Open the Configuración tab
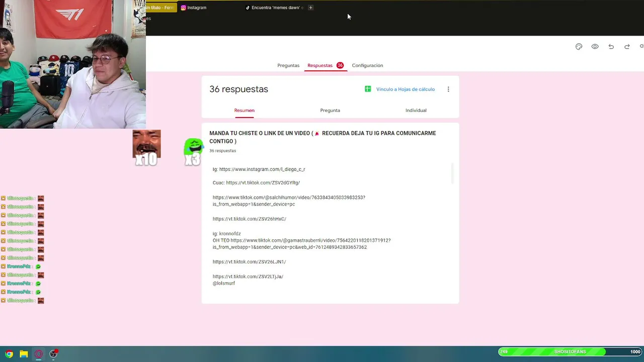The image size is (644, 362). coord(367,65)
